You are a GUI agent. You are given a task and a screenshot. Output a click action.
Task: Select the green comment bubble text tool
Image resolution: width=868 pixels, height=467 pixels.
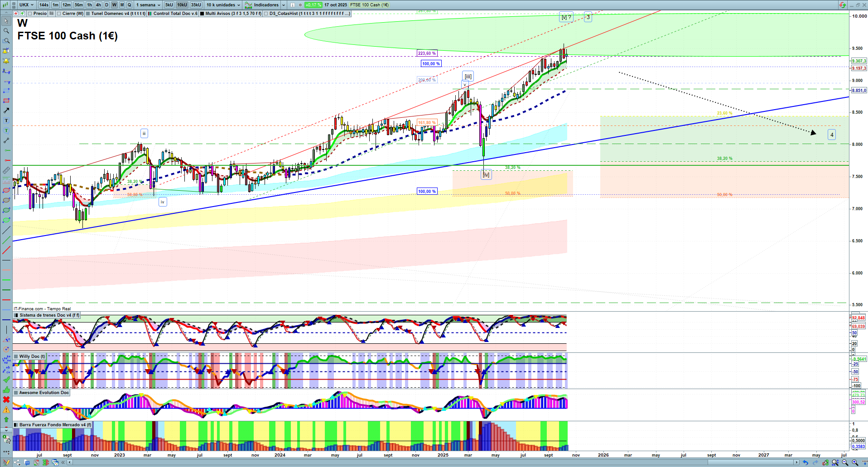pyautogui.click(x=6, y=130)
